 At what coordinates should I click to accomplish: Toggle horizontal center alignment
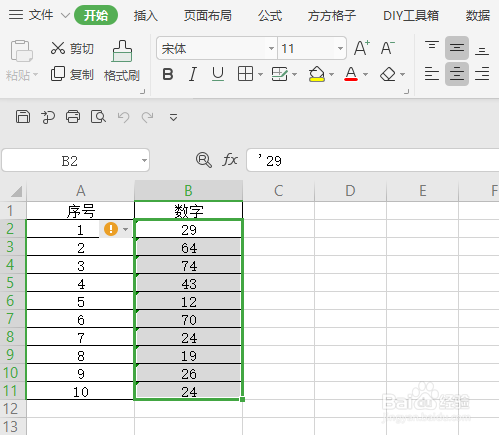[457, 74]
